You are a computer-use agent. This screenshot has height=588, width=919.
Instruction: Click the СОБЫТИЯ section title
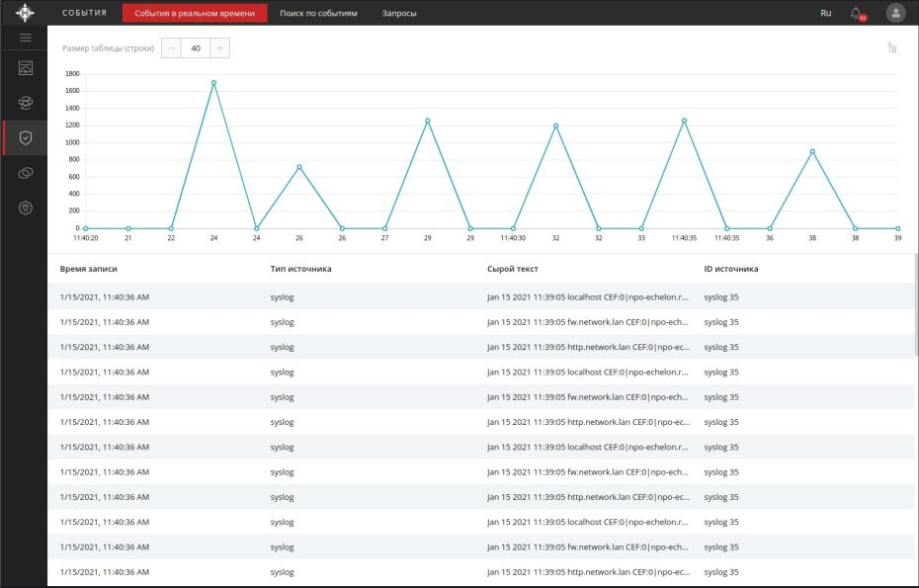coord(84,13)
